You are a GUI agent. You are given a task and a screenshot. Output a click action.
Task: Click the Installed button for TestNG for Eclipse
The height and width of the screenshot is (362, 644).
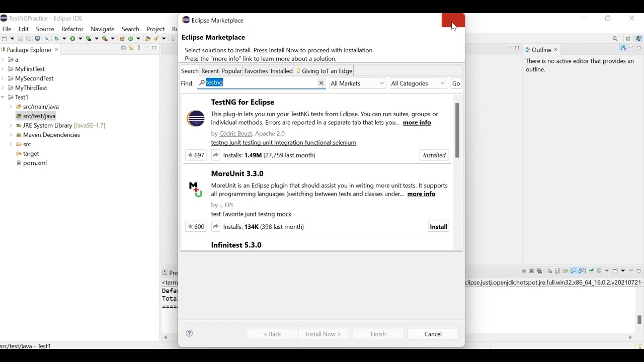(x=434, y=155)
